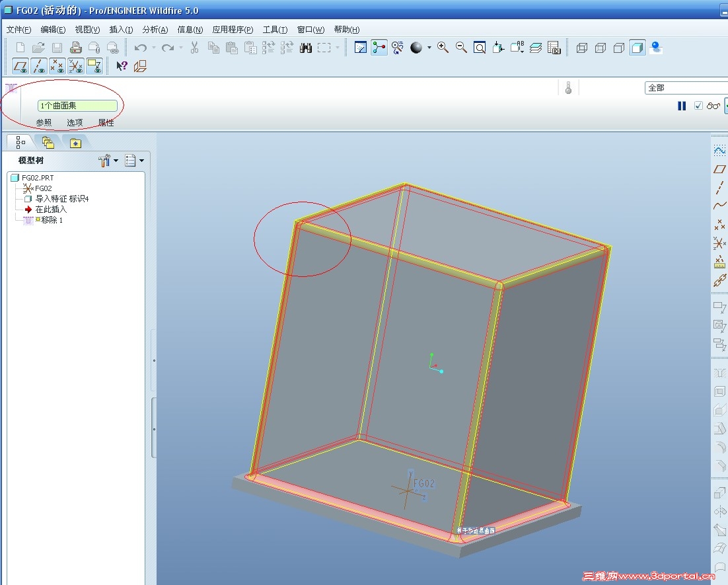728x585 pixels.
Task: Preview feature with the glasses button
Action: (713, 106)
